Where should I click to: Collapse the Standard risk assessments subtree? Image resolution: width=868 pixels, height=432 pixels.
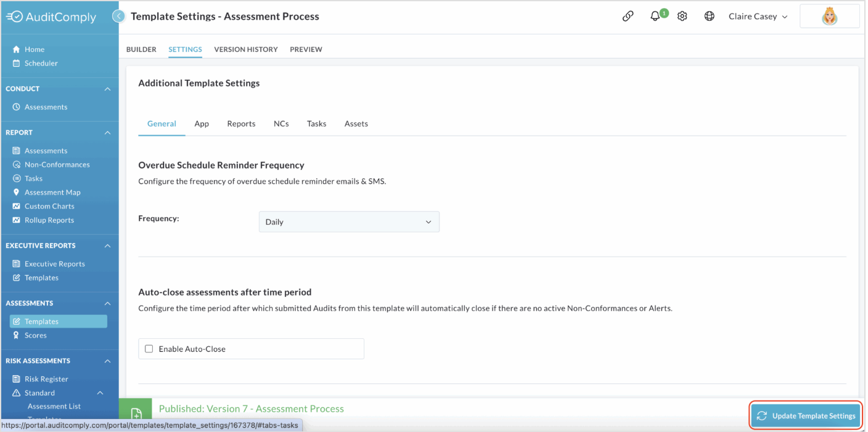coord(100,393)
